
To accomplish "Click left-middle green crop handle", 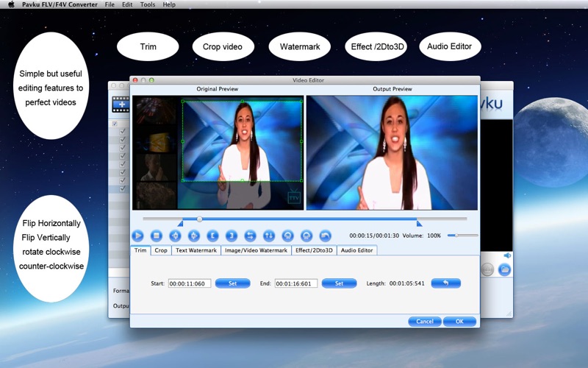I will click(x=182, y=141).
